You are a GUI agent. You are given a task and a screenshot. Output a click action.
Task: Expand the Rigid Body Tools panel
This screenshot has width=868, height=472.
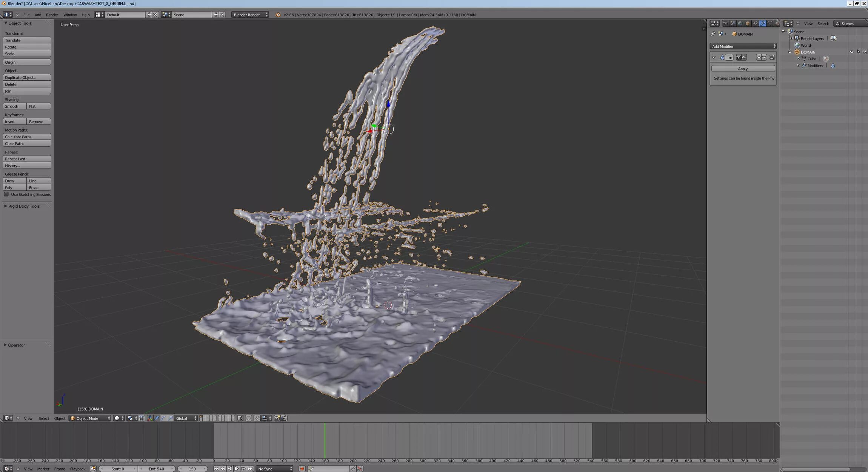click(23, 206)
